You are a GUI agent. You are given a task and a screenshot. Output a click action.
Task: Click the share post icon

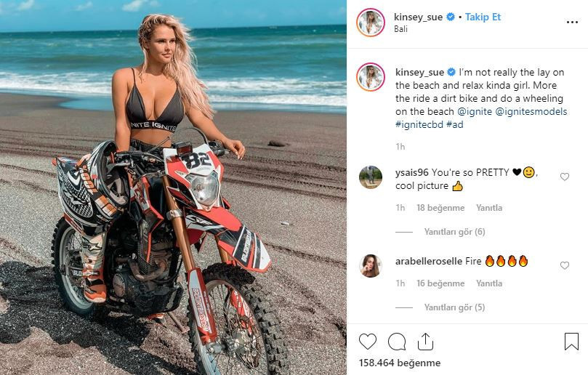click(x=425, y=342)
